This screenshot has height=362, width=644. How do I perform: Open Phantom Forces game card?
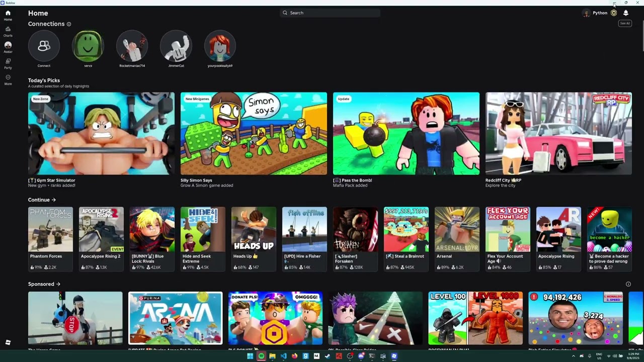50,239
